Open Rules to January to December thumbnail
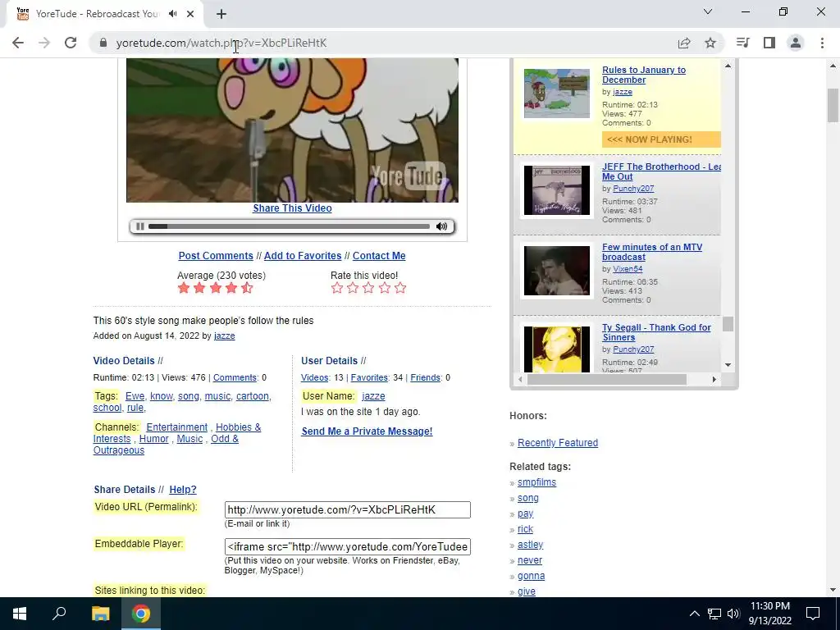840x630 pixels. [557, 94]
